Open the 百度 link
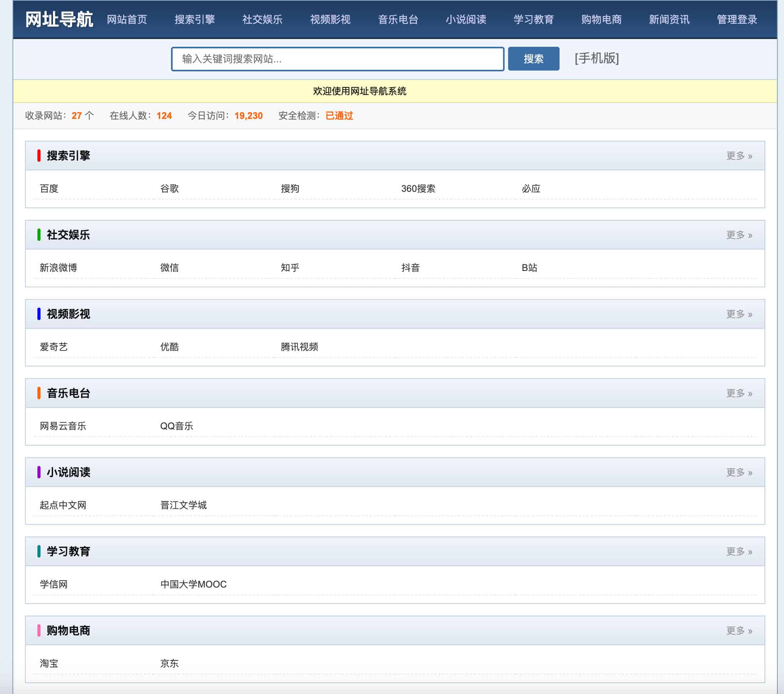Viewport: 784px width, 694px height. pos(49,189)
